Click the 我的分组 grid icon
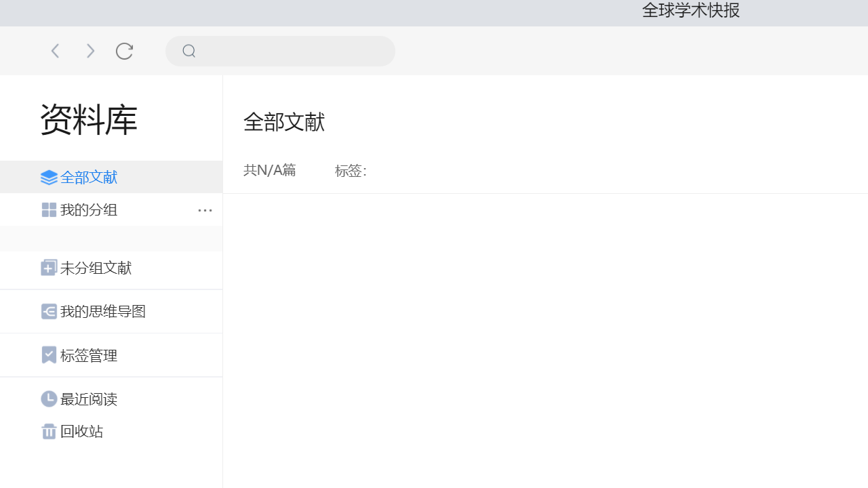 pos(49,210)
